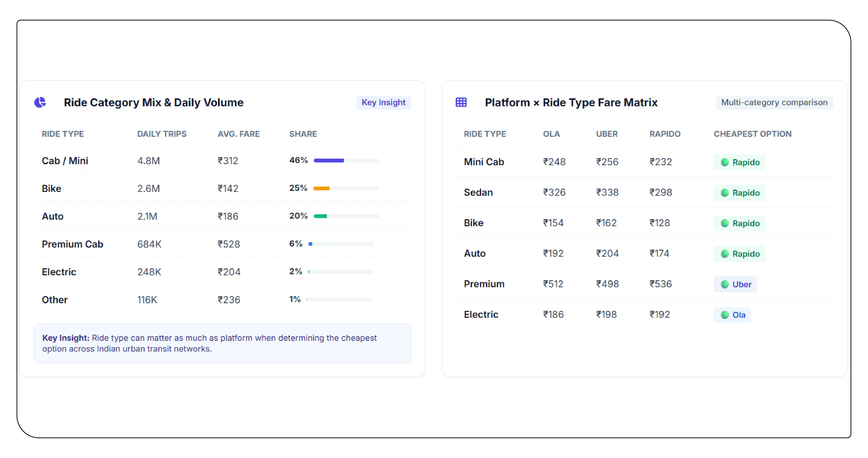Click the ₹536 Rapido fare for Premium
868x458 pixels.
[661, 284]
